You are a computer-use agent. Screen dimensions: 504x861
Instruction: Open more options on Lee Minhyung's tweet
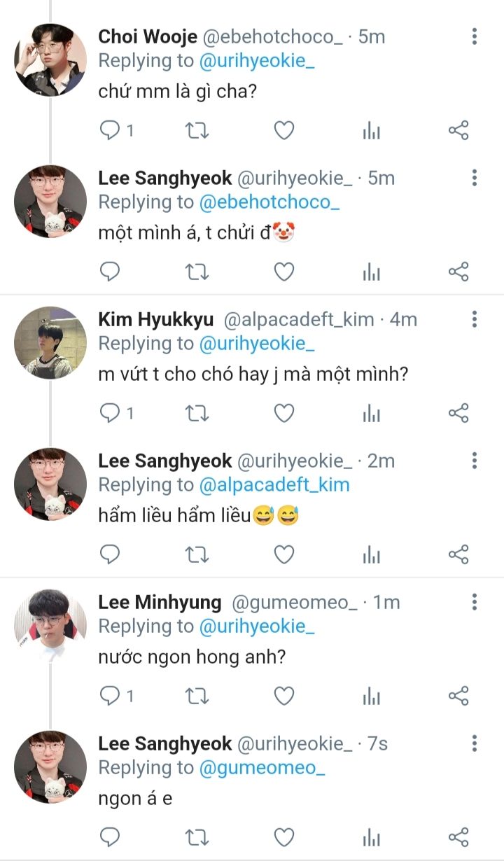(x=475, y=602)
